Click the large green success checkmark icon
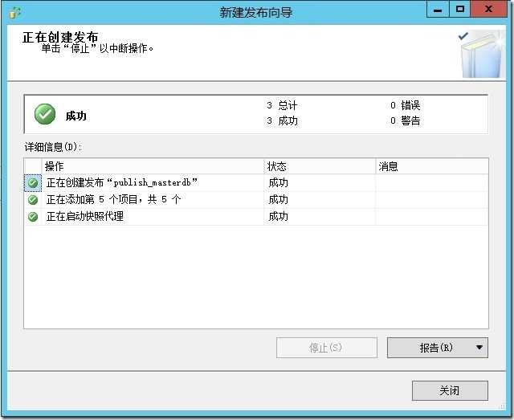This screenshot has height=420, width=514. point(45,114)
